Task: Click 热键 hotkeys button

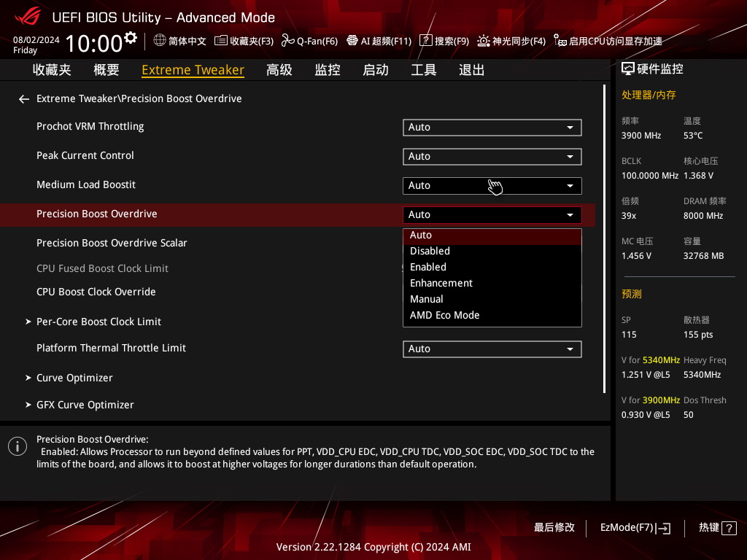Action: pos(718,528)
